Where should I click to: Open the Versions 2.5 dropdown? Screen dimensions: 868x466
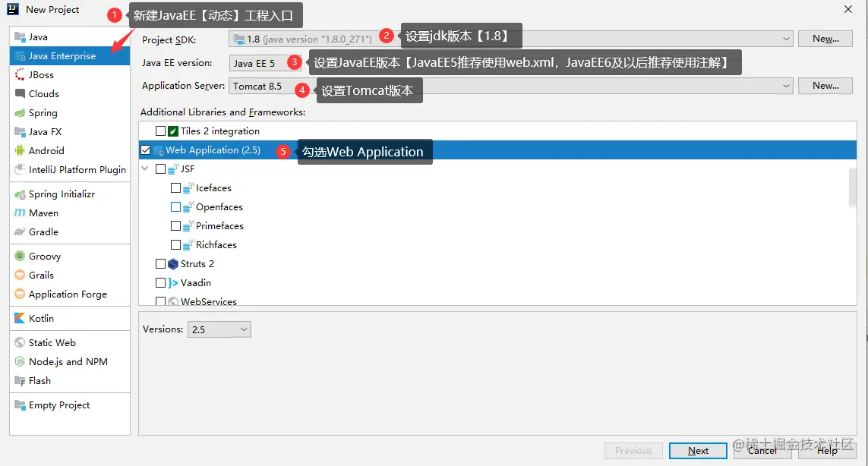[x=219, y=329]
